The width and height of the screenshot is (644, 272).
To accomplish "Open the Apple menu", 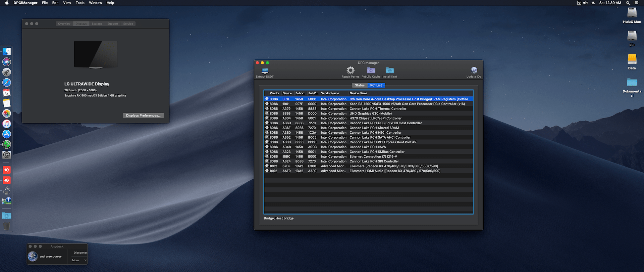I will [7, 3].
